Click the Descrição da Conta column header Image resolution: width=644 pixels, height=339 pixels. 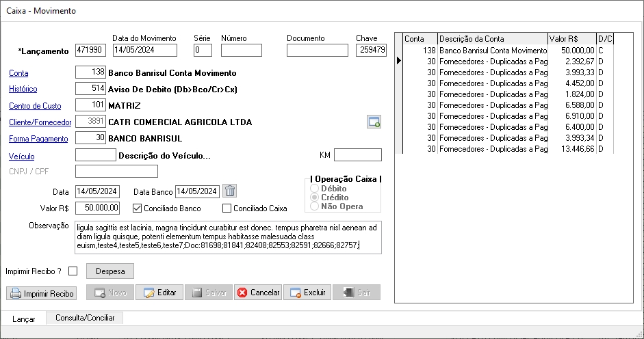pyautogui.click(x=493, y=38)
